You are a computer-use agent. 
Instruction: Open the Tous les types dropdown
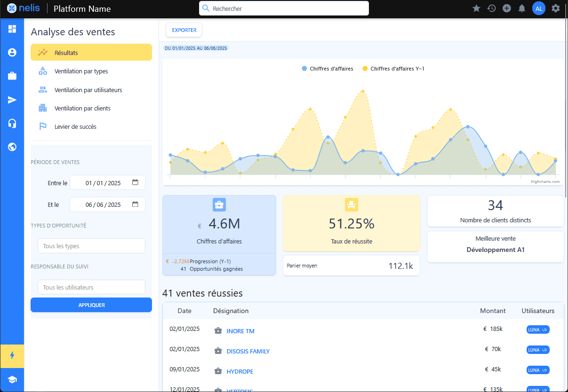point(91,246)
